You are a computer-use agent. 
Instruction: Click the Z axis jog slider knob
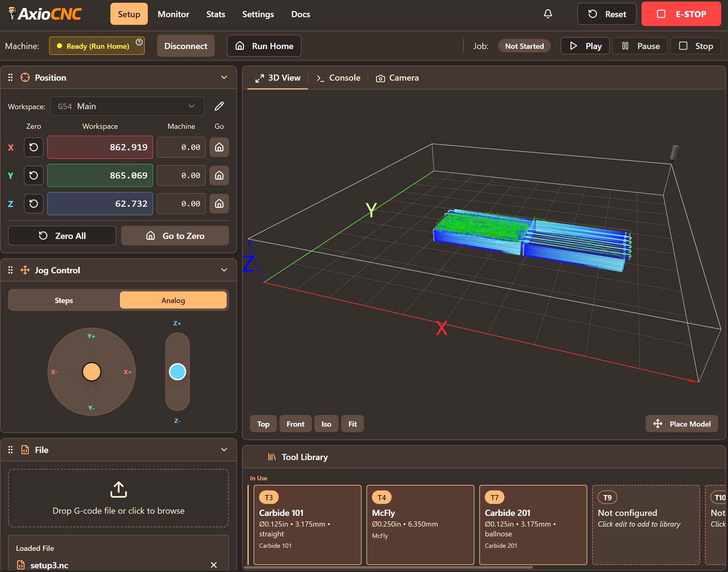(177, 371)
